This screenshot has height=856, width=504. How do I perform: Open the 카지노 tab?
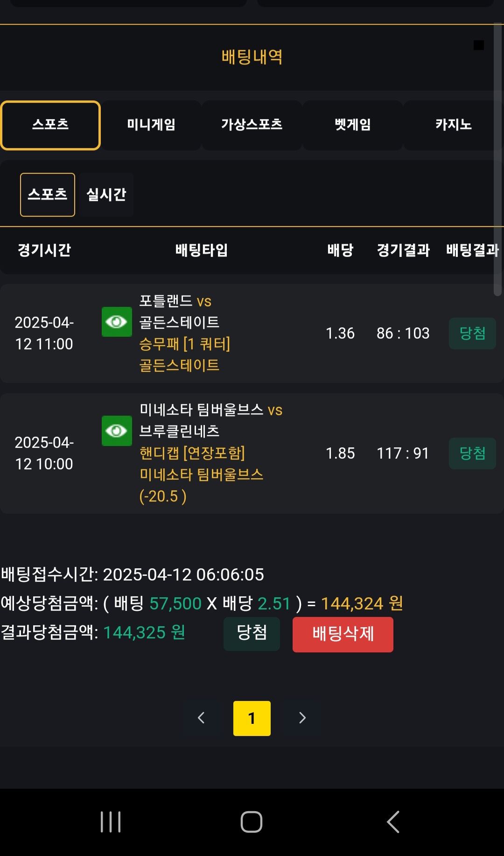(453, 125)
